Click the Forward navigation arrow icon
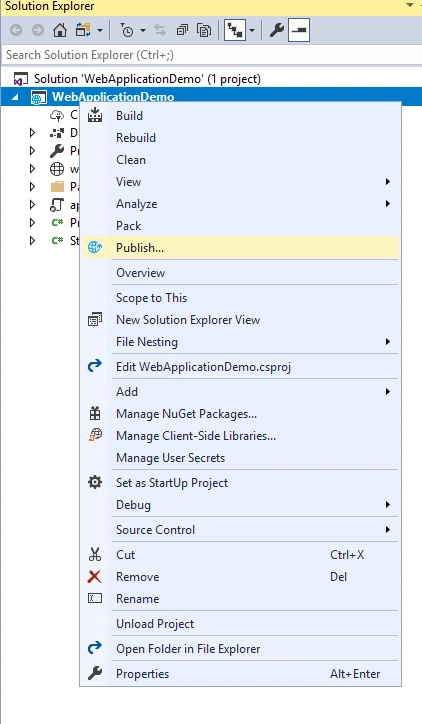422x724 pixels. pyautogui.click(x=38, y=30)
